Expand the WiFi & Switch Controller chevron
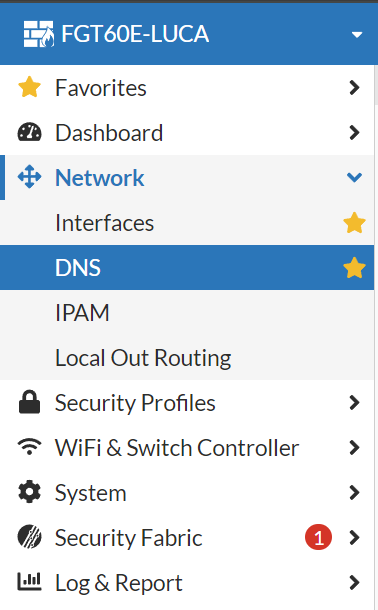Viewport: 378px width, 610px height. point(354,448)
